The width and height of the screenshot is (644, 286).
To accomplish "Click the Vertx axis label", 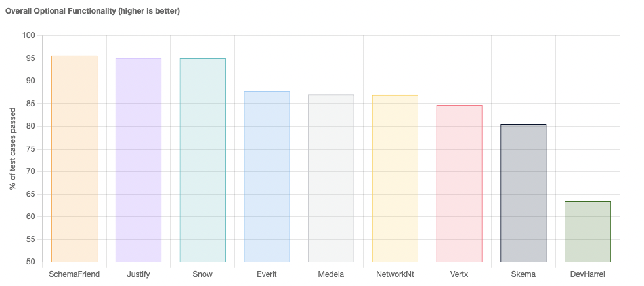I will 459,274.
